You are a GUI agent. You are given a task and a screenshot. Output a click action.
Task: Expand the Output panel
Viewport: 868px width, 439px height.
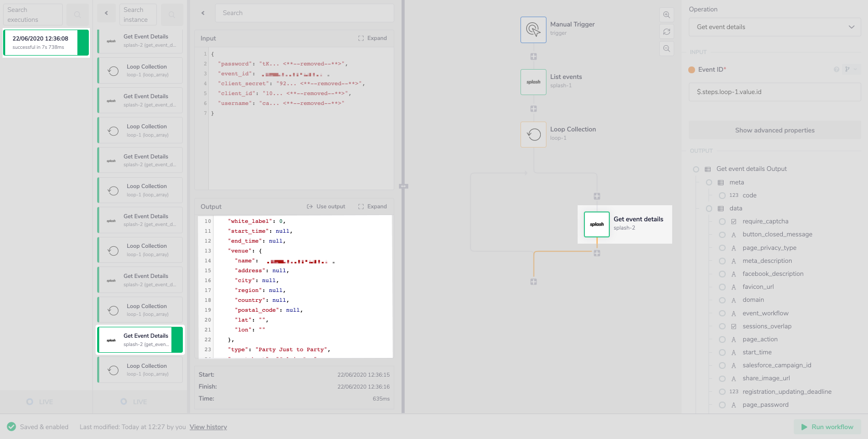pyautogui.click(x=372, y=207)
